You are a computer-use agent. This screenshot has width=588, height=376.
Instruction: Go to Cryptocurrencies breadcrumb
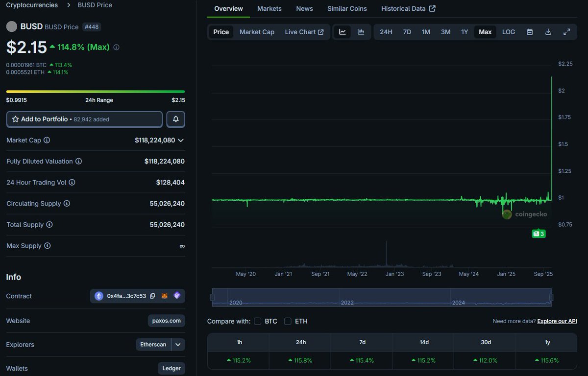point(32,5)
